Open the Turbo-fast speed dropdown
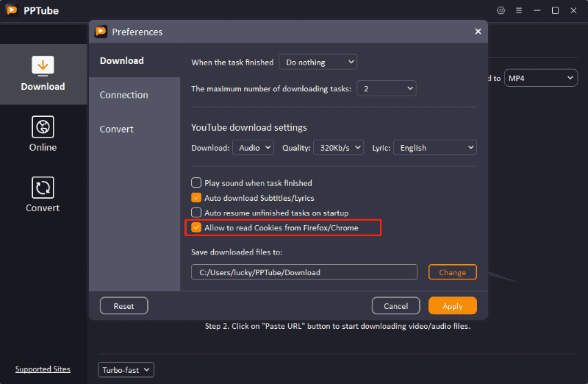The width and height of the screenshot is (588, 384). [126, 370]
